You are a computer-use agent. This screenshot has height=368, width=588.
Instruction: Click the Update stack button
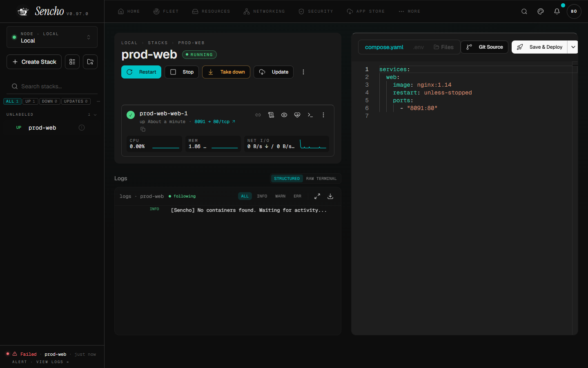274,72
